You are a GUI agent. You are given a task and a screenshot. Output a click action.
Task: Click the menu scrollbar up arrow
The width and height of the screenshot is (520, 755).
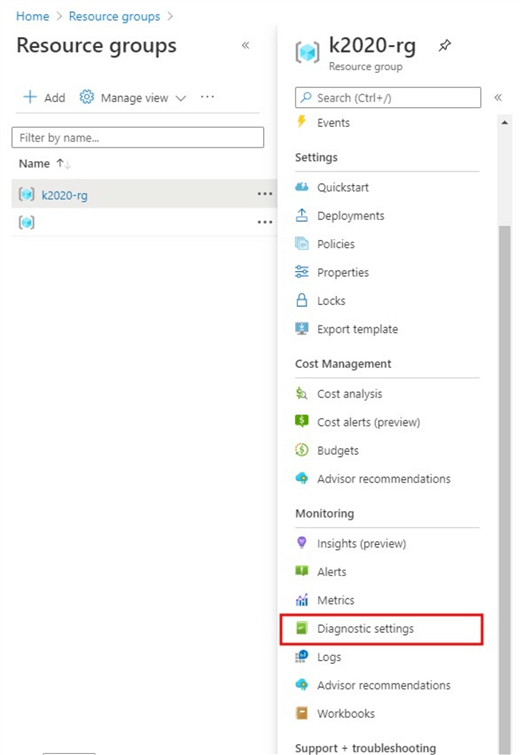(504, 123)
